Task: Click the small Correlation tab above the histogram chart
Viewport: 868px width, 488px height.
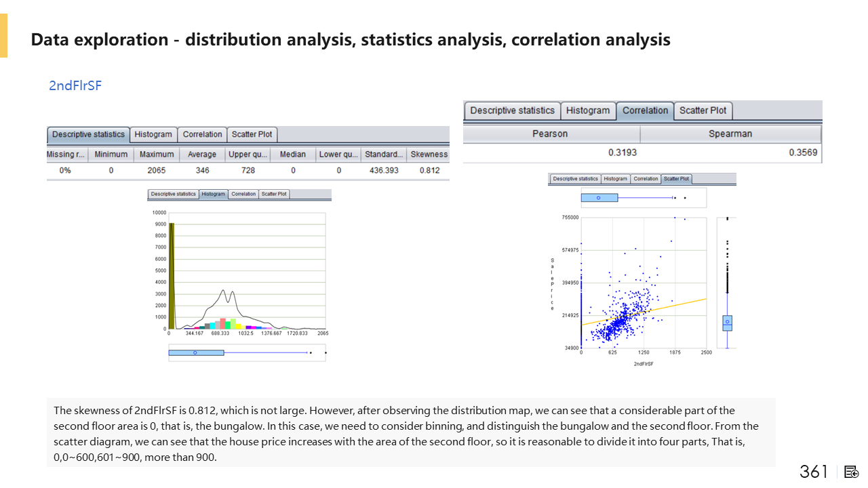Action: pos(243,194)
